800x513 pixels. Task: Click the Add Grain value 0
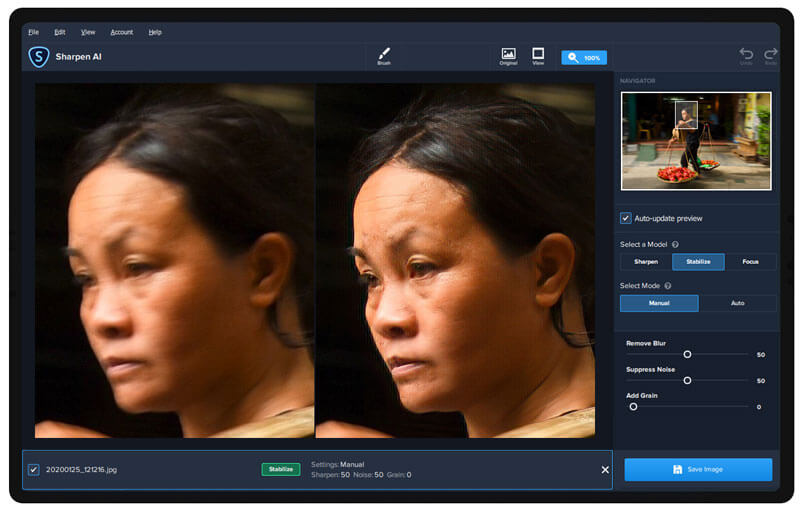pyautogui.click(x=759, y=407)
